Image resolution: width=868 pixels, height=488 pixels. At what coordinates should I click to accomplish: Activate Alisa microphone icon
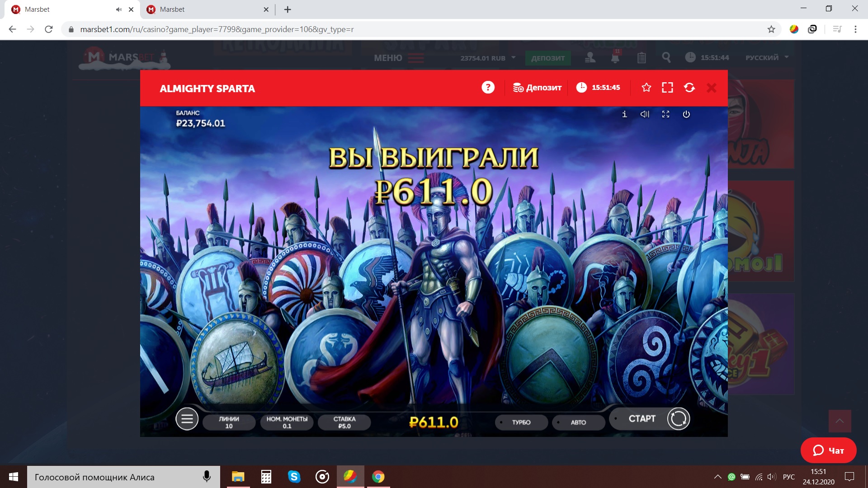click(207, 477)
